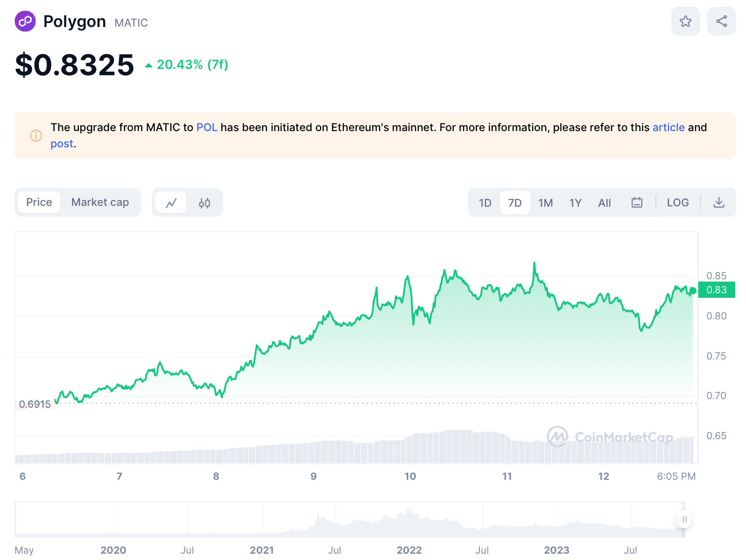Viewport: 746px width, 560px height.
Task: Click the range slider handle on timeline
Action: [x=684, y=519]
